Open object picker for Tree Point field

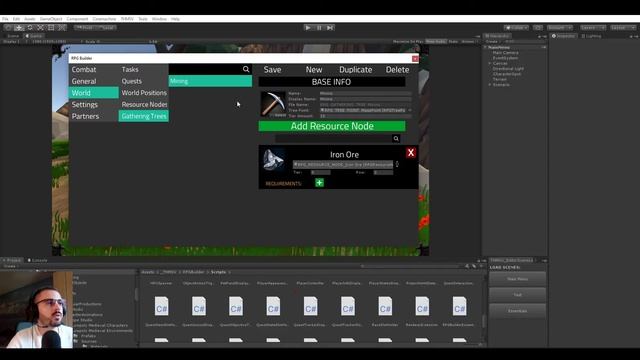pos(409,110)
